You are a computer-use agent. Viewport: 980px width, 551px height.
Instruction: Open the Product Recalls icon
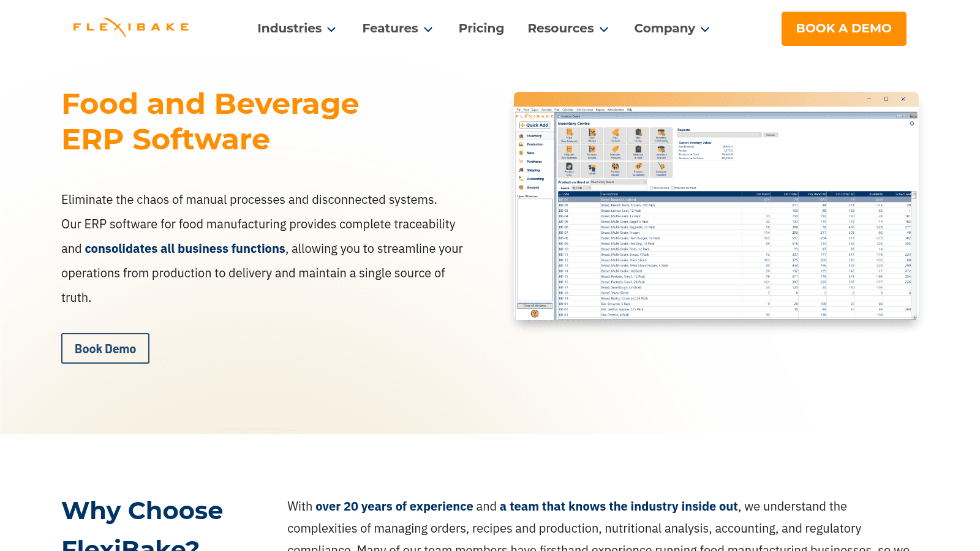615,170
